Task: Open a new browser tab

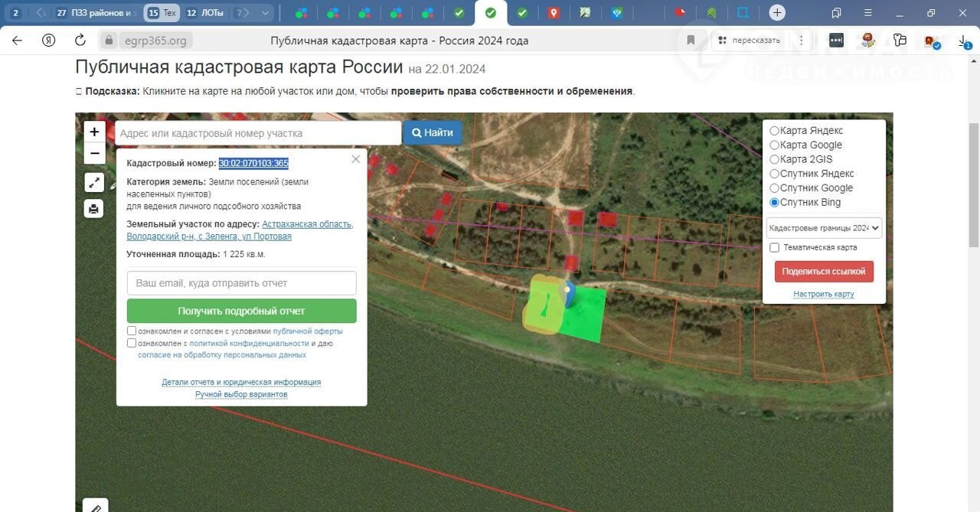Action: tap(777, 13)
